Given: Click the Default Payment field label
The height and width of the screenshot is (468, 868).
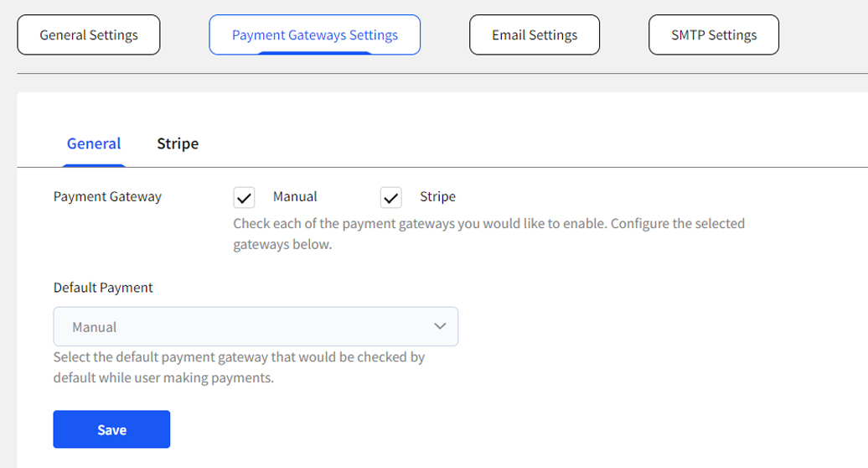Looking at the screenshot, I should click(103, 288).
